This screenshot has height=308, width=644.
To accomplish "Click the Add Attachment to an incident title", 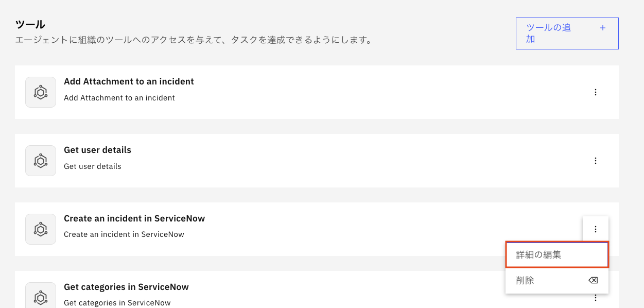I will pos(129,81).
